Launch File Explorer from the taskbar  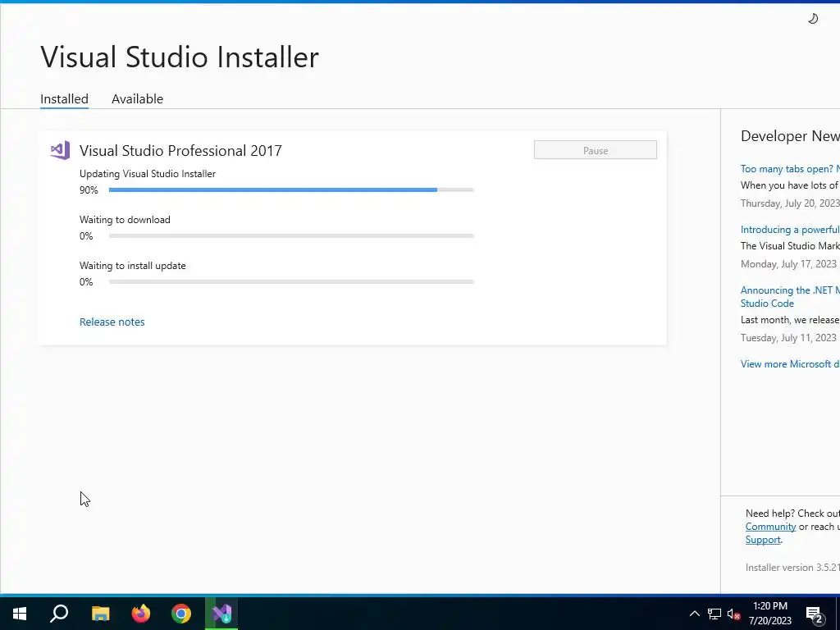coord(100,614)
